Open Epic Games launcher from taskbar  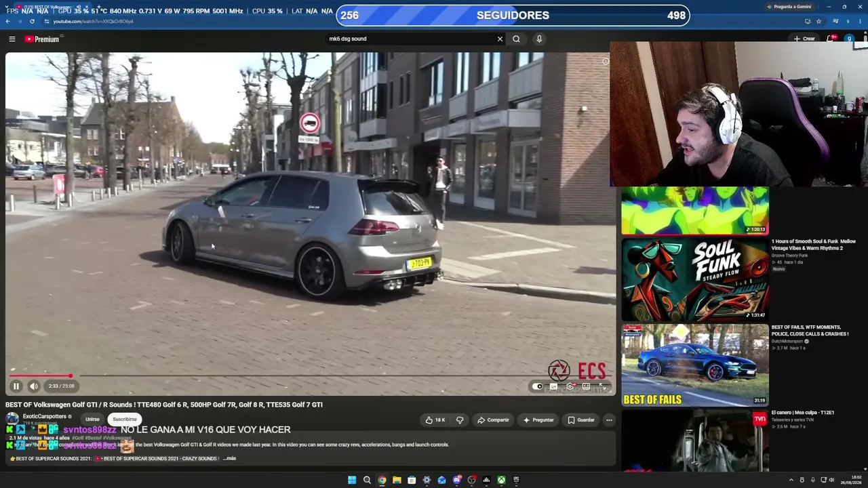[x=516, y=480]
